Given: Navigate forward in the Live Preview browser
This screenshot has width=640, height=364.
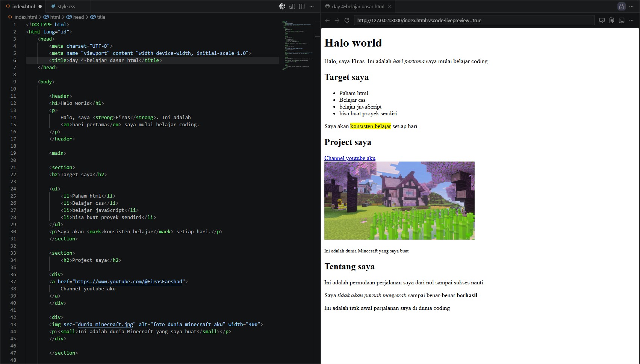Looking at the screenshot, I should point(337,20).
